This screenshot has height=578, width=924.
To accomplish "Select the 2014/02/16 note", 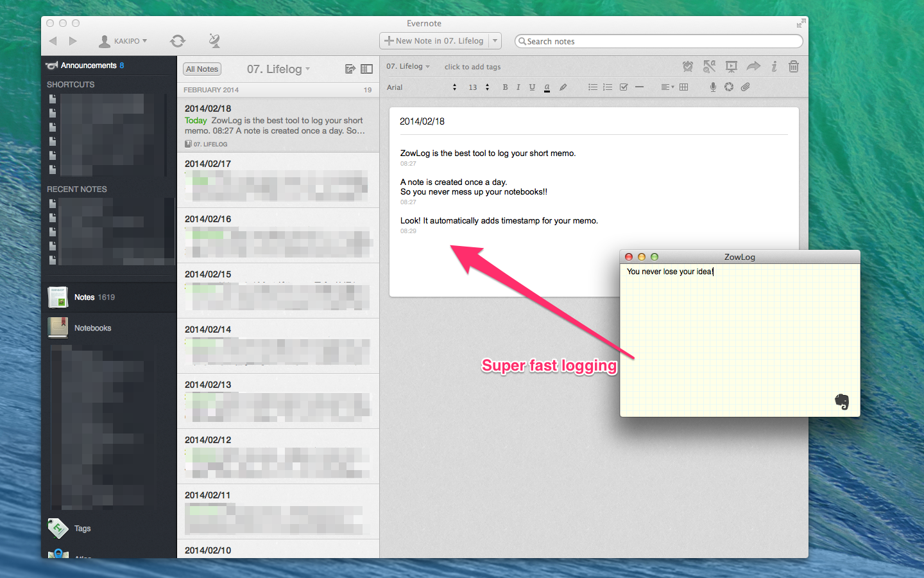I will pos(278,236).
